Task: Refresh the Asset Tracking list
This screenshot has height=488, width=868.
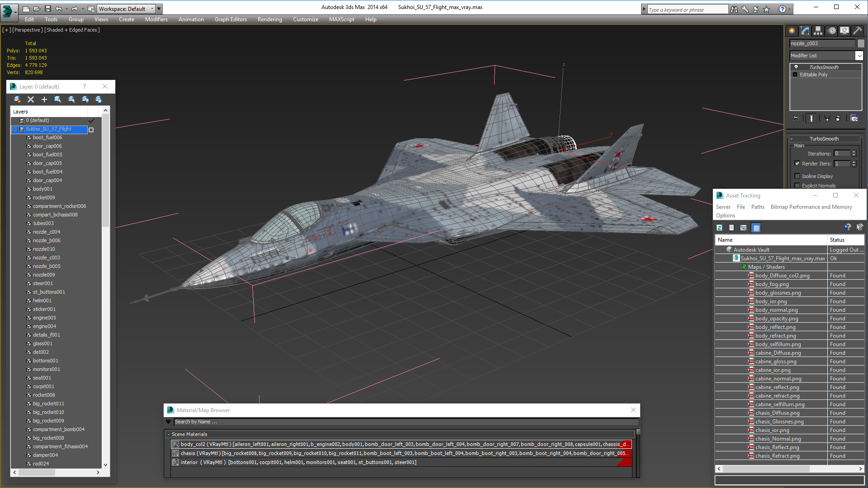Action: 719,228
